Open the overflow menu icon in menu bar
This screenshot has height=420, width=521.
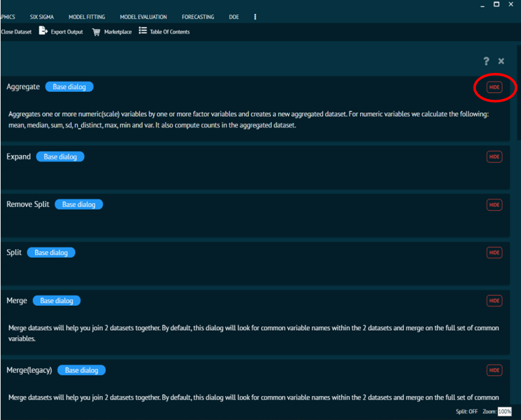pyautogui.click(x=255, y=17)
